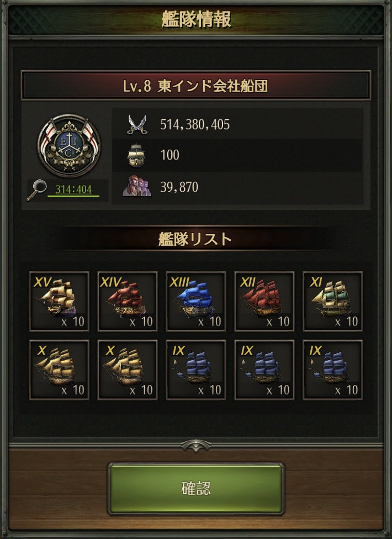The image size is (392, 539).
Task: Select the middle tier IX blue ship
Action: pos(264,370)
